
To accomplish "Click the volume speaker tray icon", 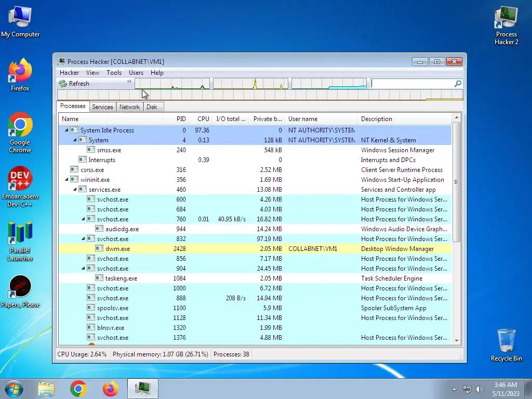I will pyautogui.click(x=479, y=389).
